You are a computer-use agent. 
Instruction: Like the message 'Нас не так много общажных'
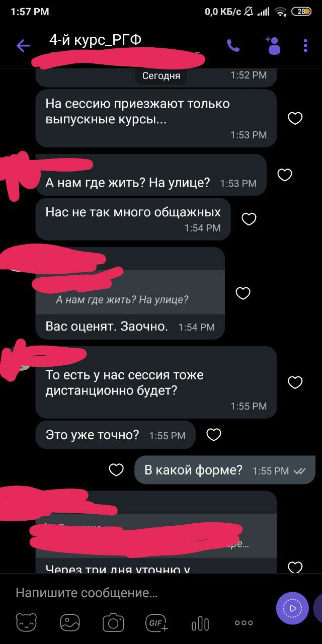click(249, 219)
